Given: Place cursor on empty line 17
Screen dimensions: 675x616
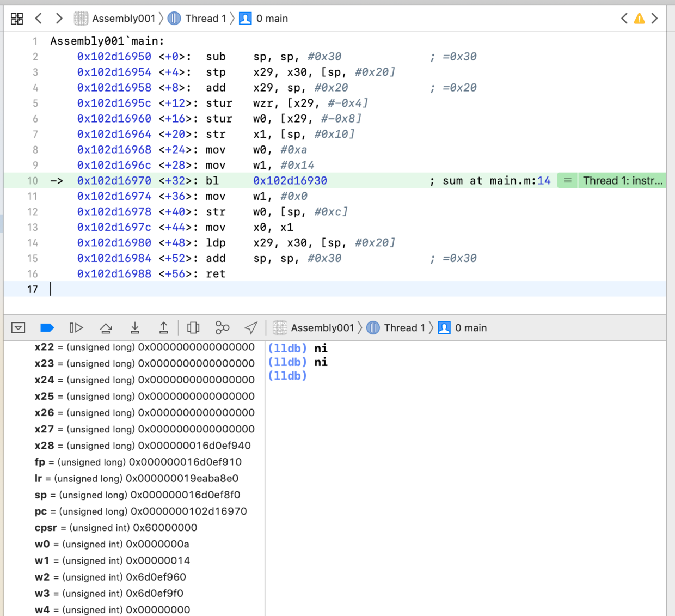Looking at the screenshot, I should point(335,289).
